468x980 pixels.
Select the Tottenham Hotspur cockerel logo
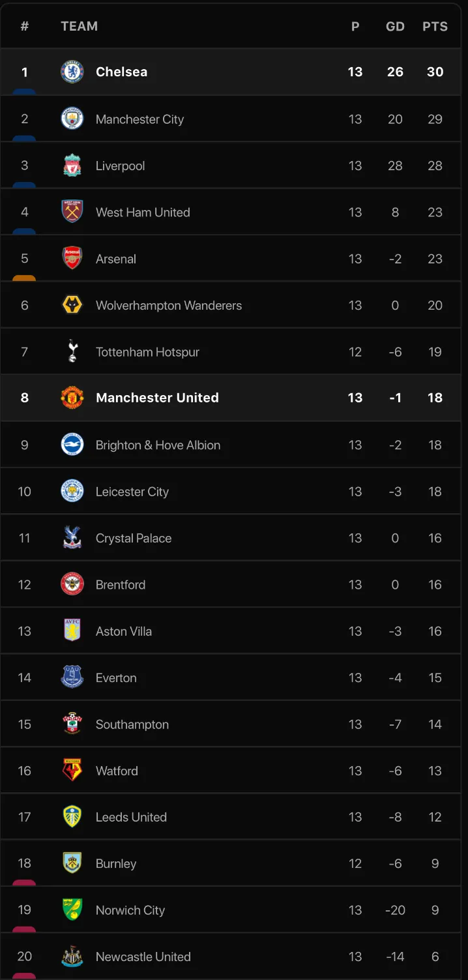[x=72, y=351]
